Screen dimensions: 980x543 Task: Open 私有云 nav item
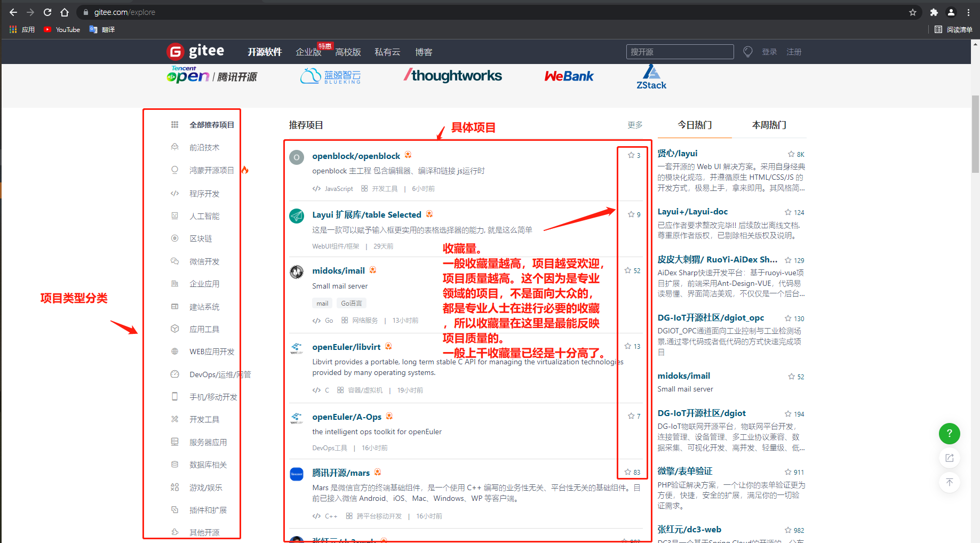tap(387, 52)
